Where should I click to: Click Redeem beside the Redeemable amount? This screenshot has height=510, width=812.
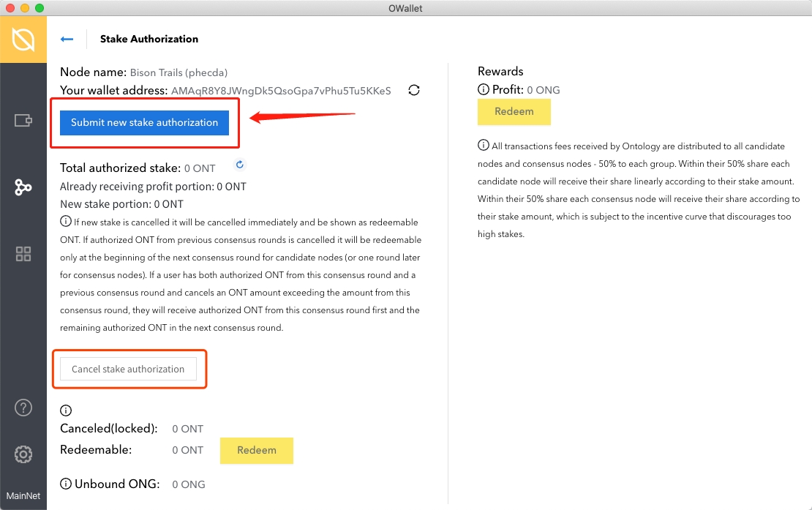coord(256,451)
